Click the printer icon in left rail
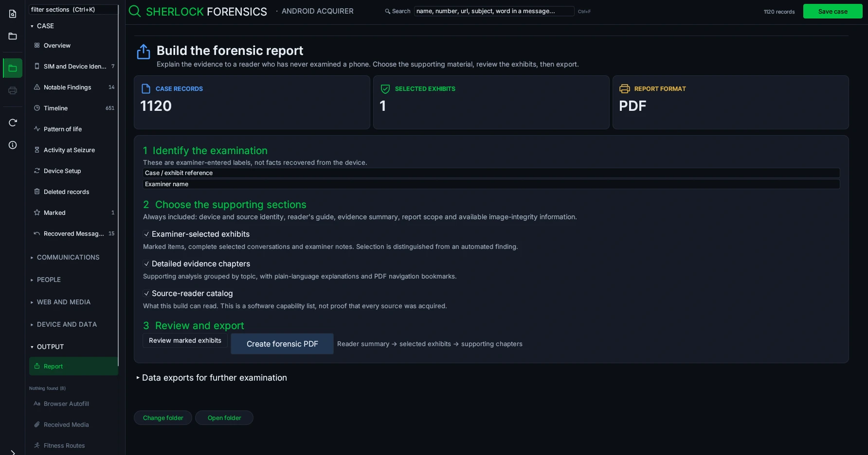Image resolution: width=868 pixels, height=455 pixels. pyautogui.click(x=13, y=90)
